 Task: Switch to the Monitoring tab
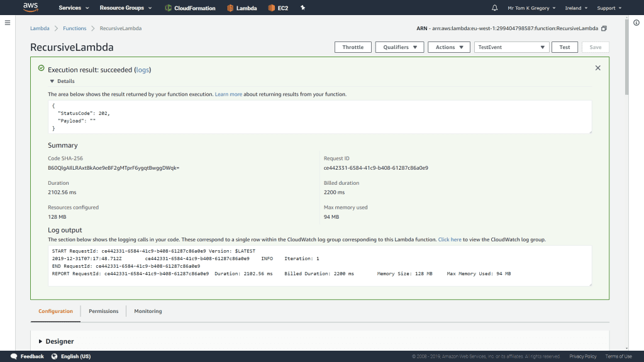pyautogui.click(x=148, y=311)
